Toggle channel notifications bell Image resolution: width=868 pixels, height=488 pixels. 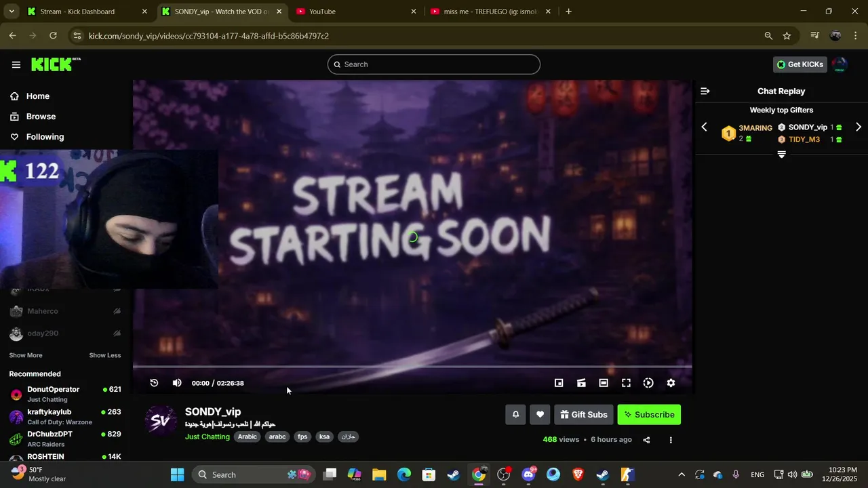click(x=515, y=414)
